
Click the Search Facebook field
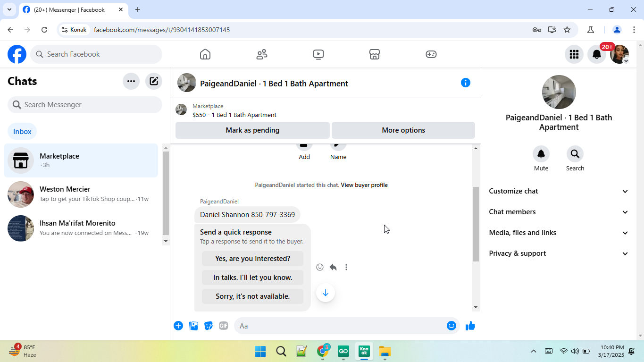tap(96, 54)
